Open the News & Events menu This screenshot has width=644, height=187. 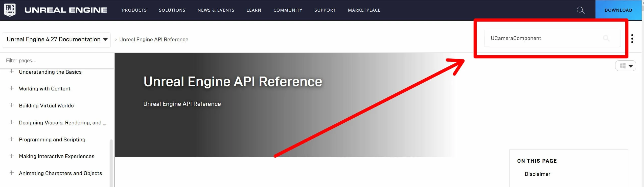[216, 10]
